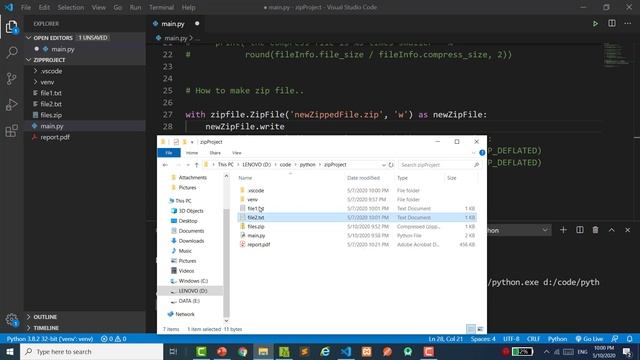Change CRLF line ending in status bar

coord(533,339)
